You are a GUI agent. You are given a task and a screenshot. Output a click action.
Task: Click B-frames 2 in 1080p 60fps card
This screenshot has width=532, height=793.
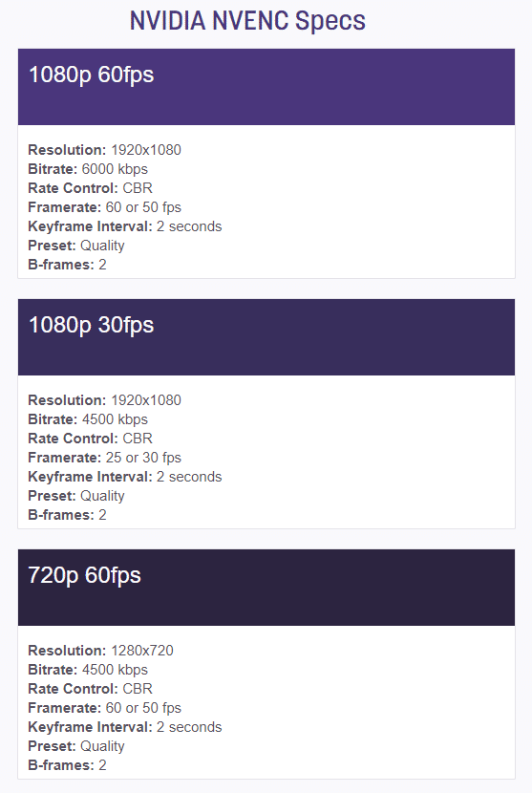(x=67, y=265)
